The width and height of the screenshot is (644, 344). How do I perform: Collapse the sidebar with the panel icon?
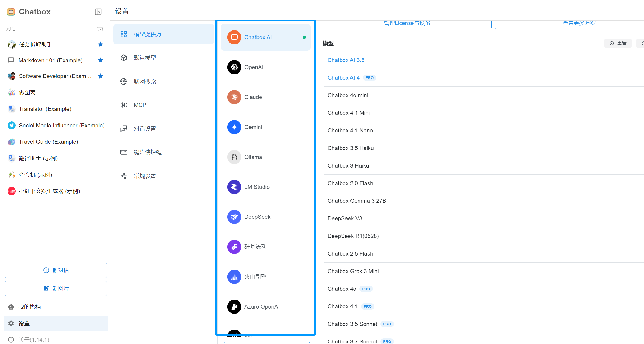(x=98, y=12)
